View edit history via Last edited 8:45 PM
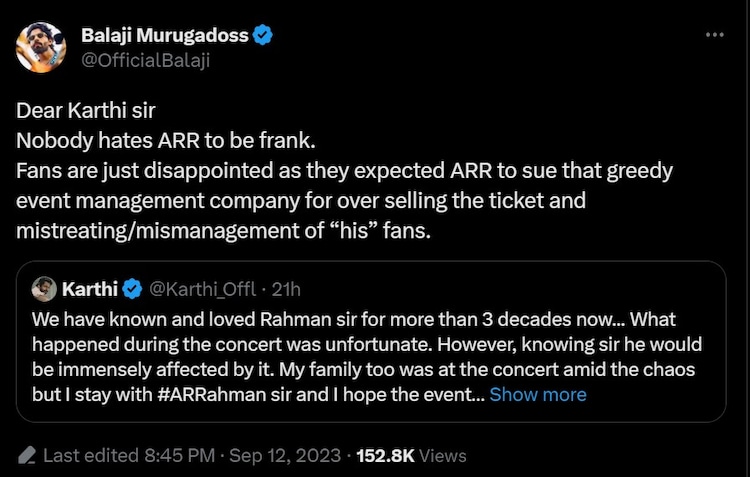This screenshot has width=750, height=477. click(128, 455)
